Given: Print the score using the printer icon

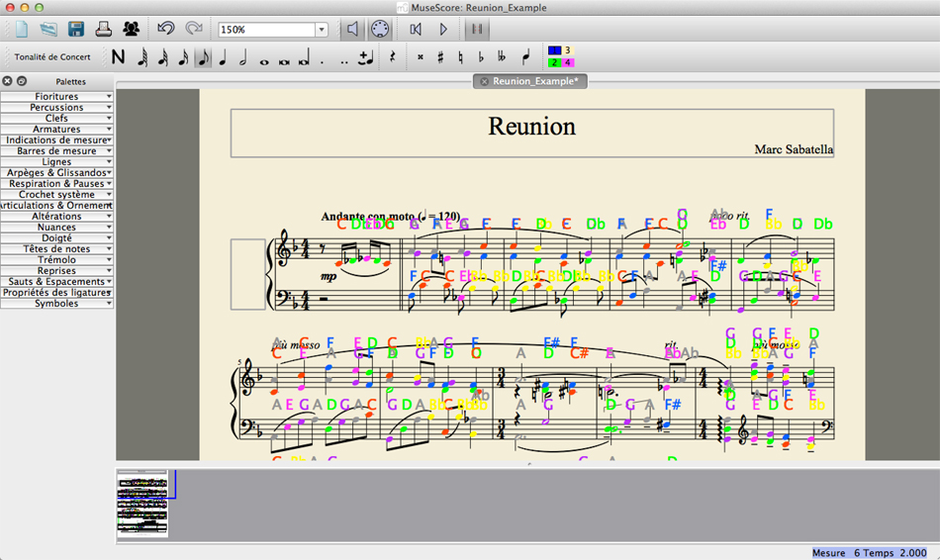Looking at the screenshot, I should [x=104, y=29].
